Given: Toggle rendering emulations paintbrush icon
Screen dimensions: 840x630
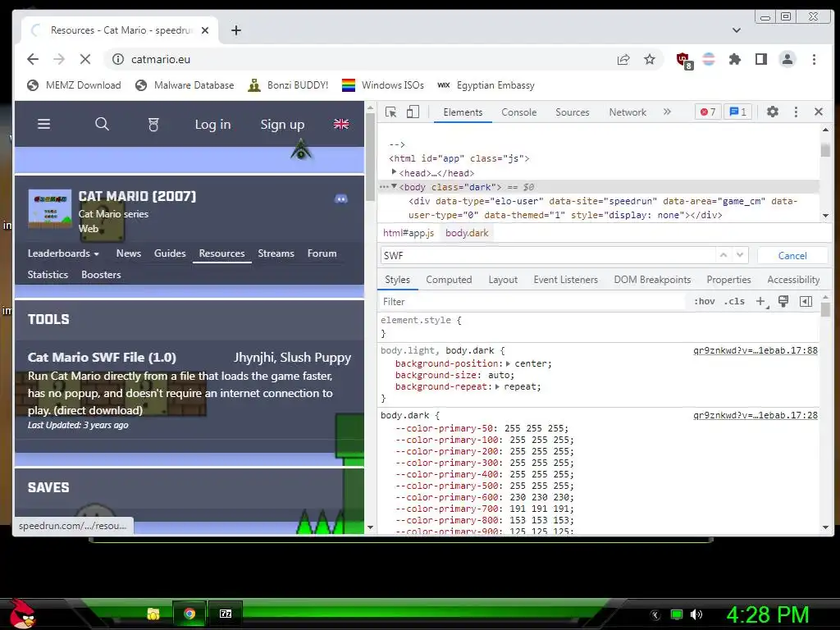Looking at the screenshot, I should pos(783,302).
